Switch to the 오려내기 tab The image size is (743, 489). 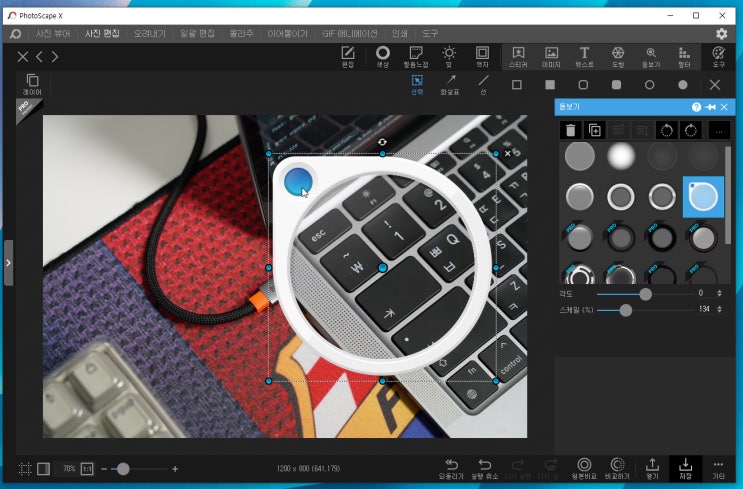click(149, 34)
